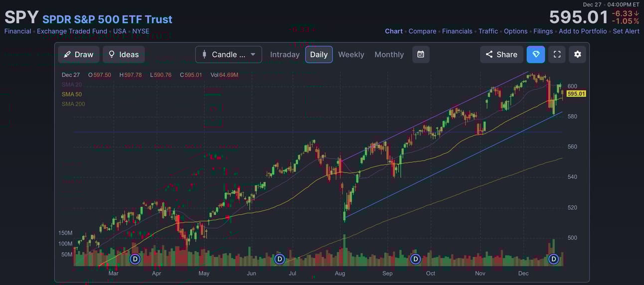Click the -1.05% change value
Viewport: 644px width, 285px height.
pos(626,21)
